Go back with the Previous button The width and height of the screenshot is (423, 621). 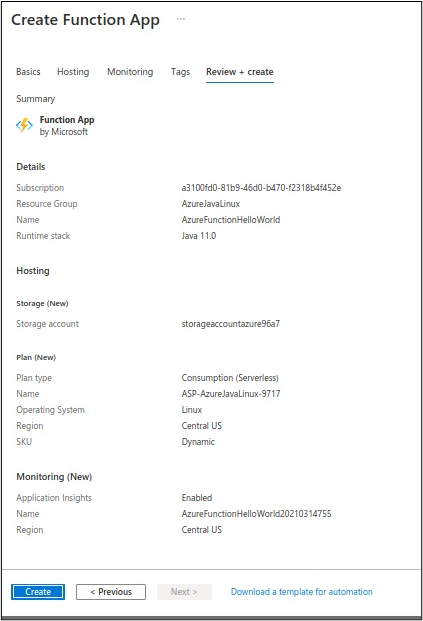111,592
